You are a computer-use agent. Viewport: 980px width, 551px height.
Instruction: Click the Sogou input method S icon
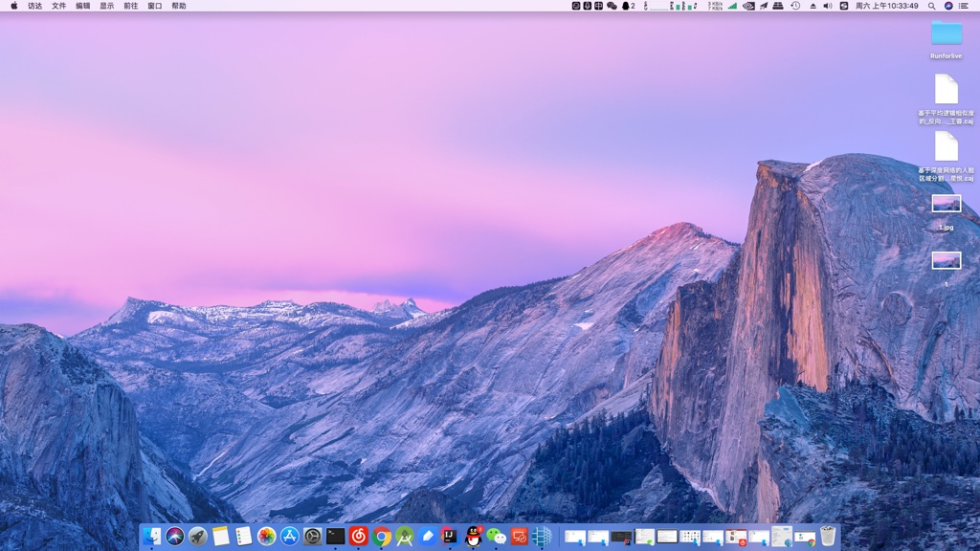(x=844, y=6)
